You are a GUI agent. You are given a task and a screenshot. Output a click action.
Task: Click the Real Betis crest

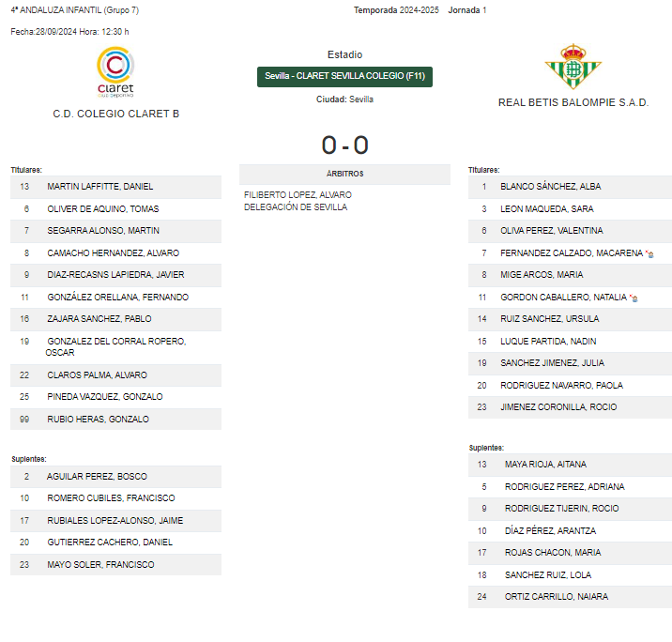click(573, 67)
